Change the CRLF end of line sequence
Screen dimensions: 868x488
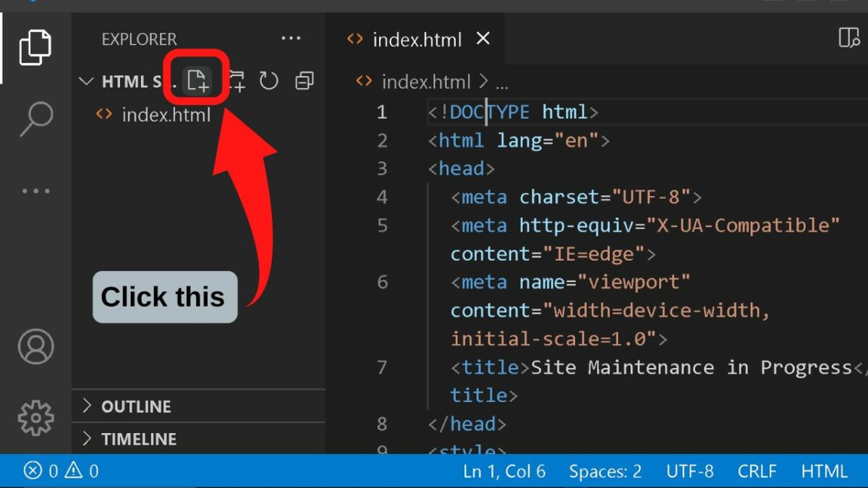point(757,471)
